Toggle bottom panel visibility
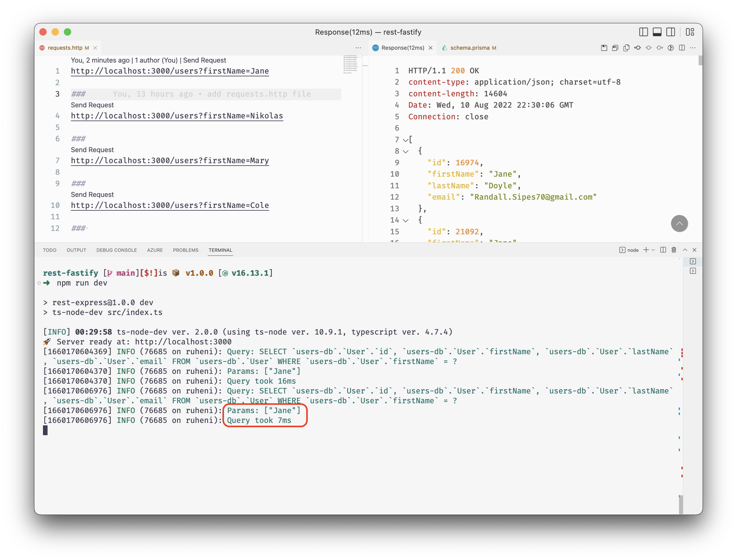 coord(657,32)
